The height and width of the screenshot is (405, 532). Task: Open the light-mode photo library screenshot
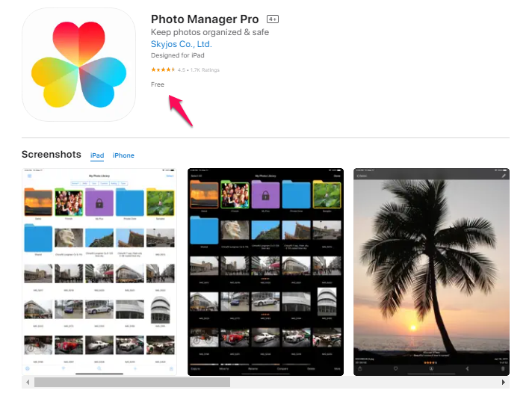click(99, 272)
